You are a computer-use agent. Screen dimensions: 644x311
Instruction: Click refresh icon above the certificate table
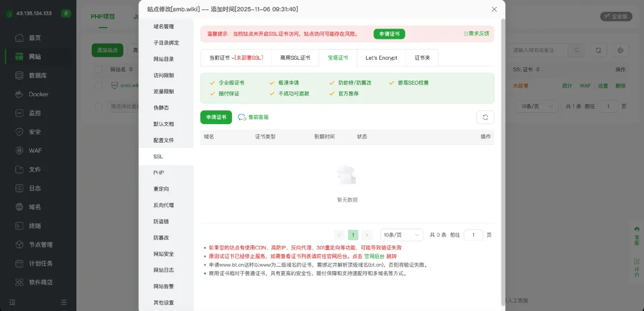pyautogui.click(x=485, y=118)
